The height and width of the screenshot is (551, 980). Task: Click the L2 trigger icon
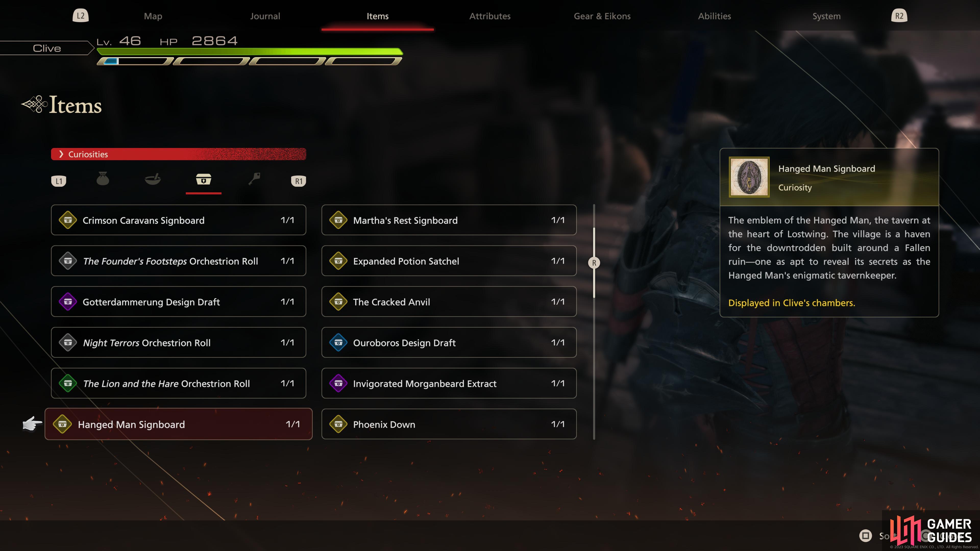tap(81, 16)
